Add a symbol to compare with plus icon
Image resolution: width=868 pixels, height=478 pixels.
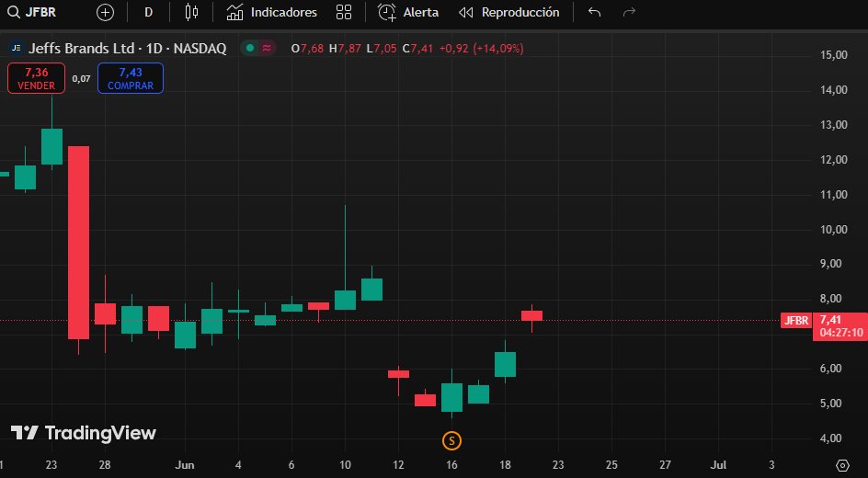tap(105, 12)
